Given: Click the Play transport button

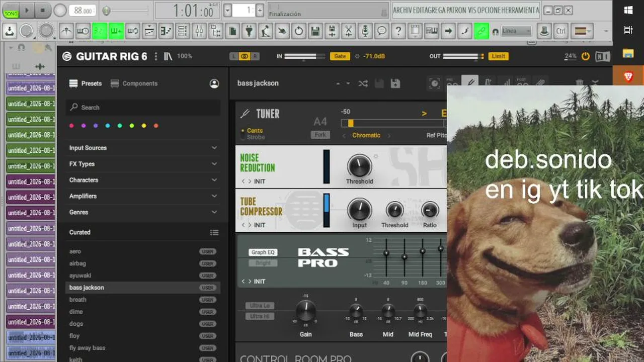Looking at the screenshot, I should coord(27,11).
